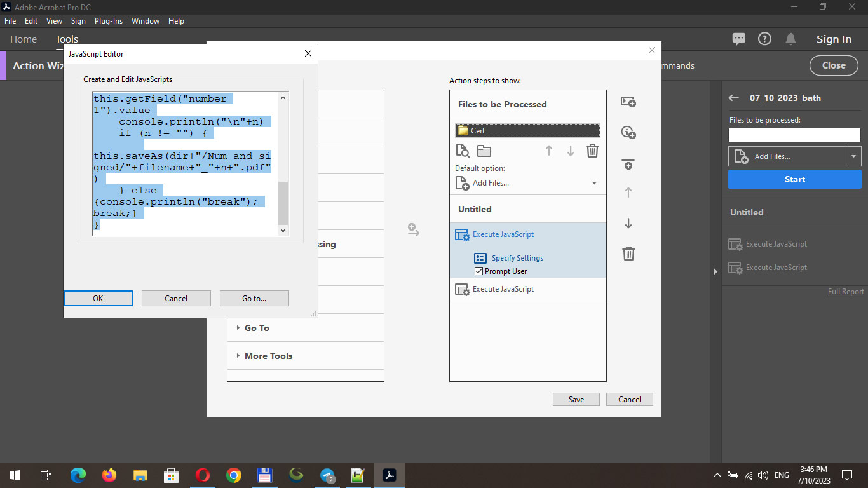Viewport: 868px width, 488px height.
Task: Click the Go to... button
Action: (254, 299)
